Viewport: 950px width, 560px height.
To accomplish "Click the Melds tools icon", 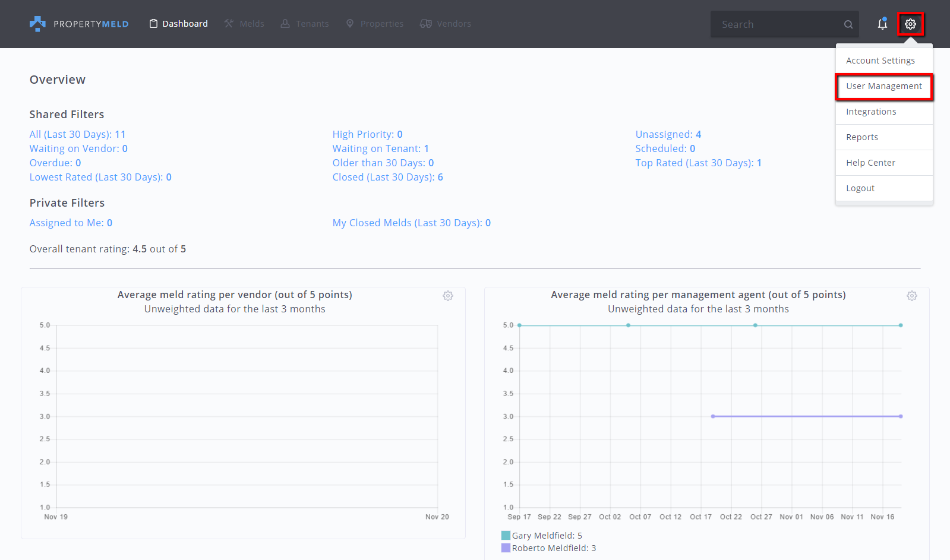I will tap(229, 24).
